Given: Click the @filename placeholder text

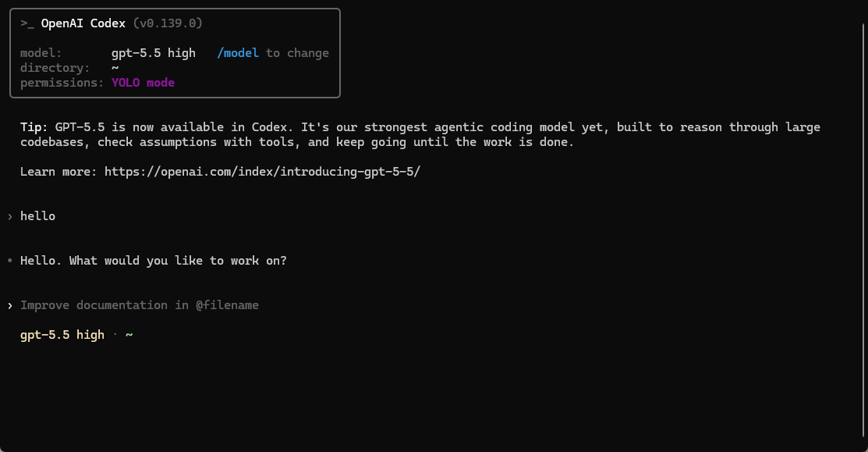Looking at the screenshot, I should point(227,305).
